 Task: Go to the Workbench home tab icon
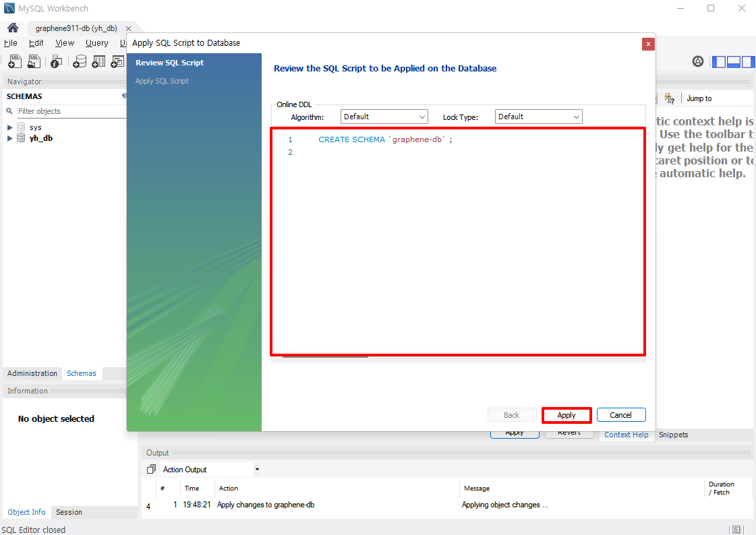[13, 28]
